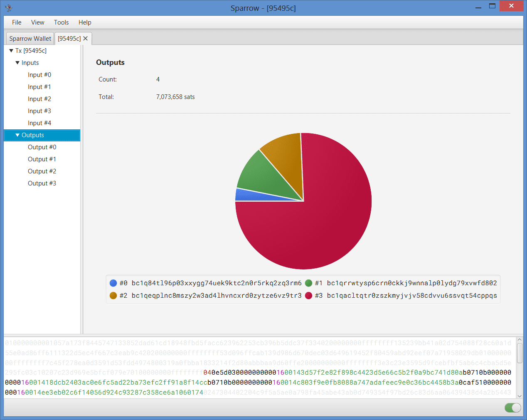Collapse the Tx [95495c] tree node

click(11, 51)
